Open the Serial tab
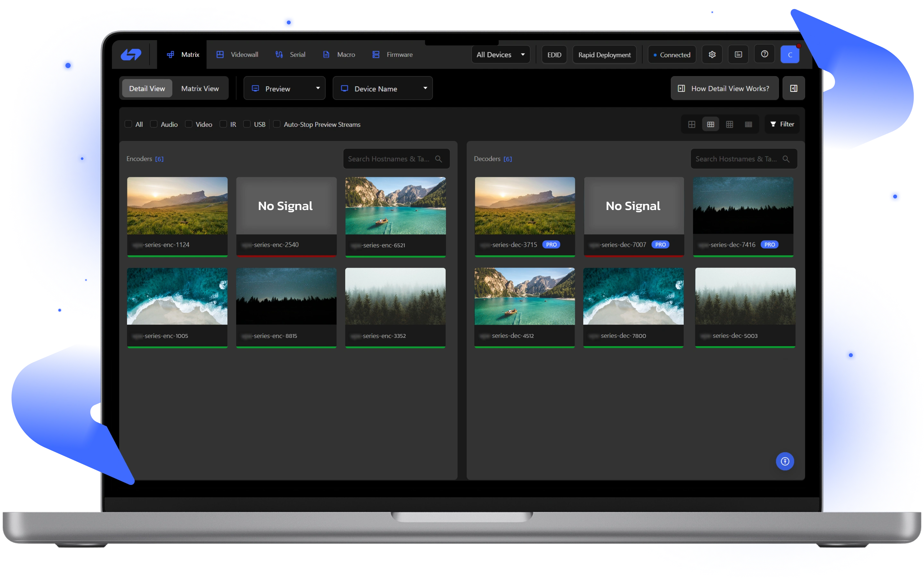924x578 pixels. click(x=290, y=55)
